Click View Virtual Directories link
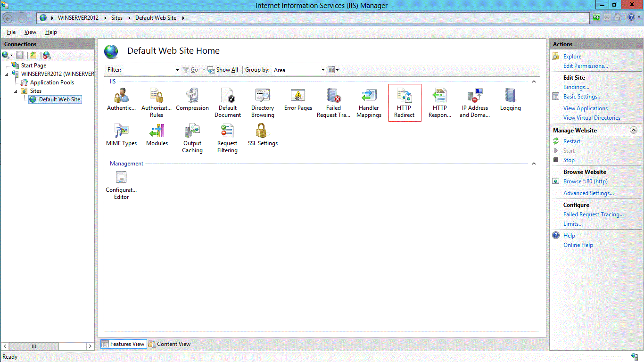The height and width of the screenshot is (362, 644). (x=592, y=118)
